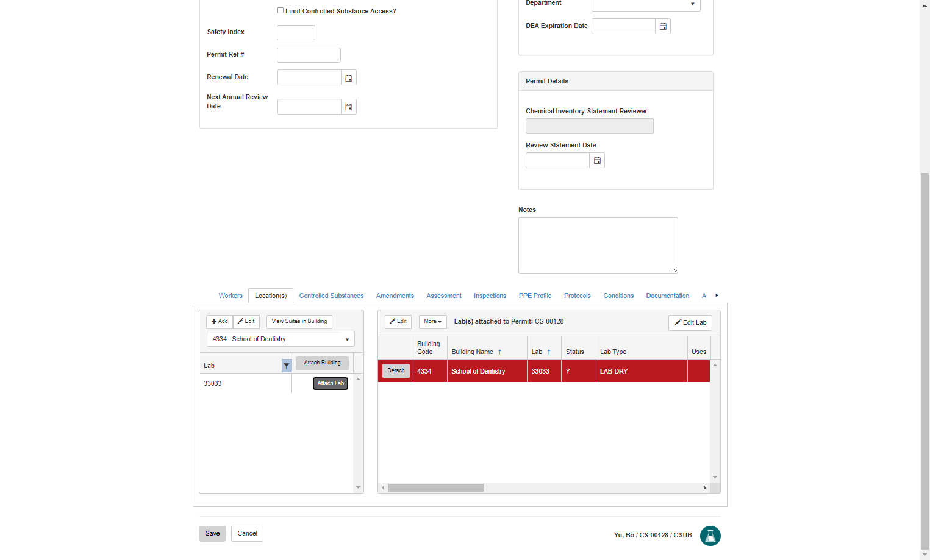930x560 pixels.
Task: Sort by Building Name column arrow
Action: coord(499,352)
